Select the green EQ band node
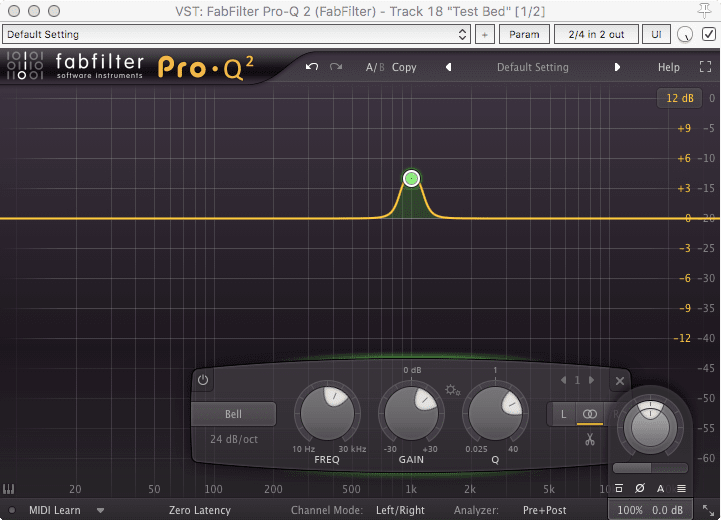The height and width of the screenshot is (520, 721). pyautogui.click(x=411, y=179)
